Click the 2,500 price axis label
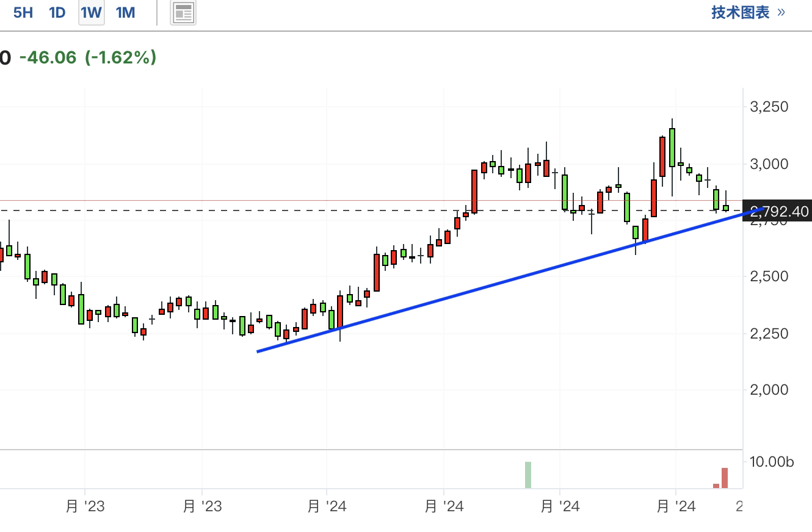Viewport: 812px width, 532px height. point(769,276)
